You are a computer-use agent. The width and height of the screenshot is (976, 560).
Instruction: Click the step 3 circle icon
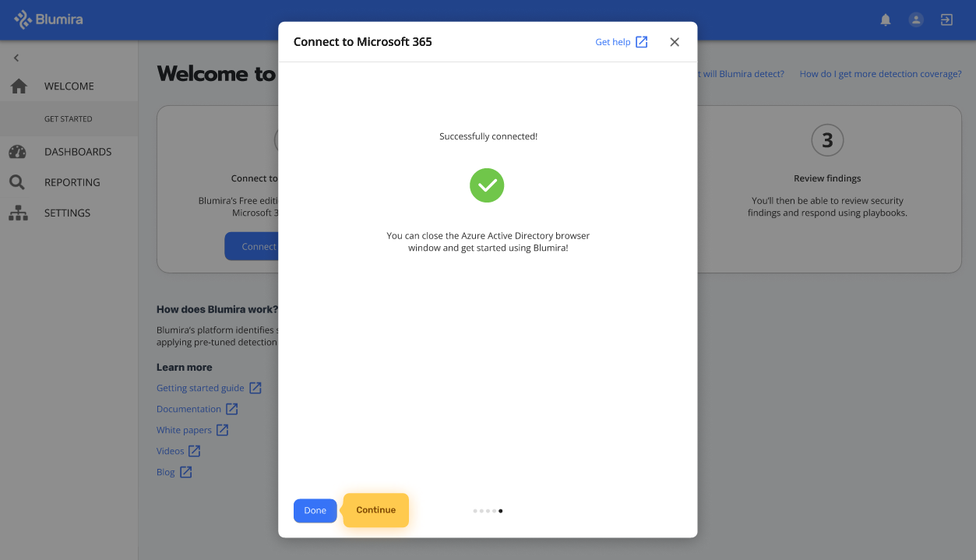click(827, 140)
